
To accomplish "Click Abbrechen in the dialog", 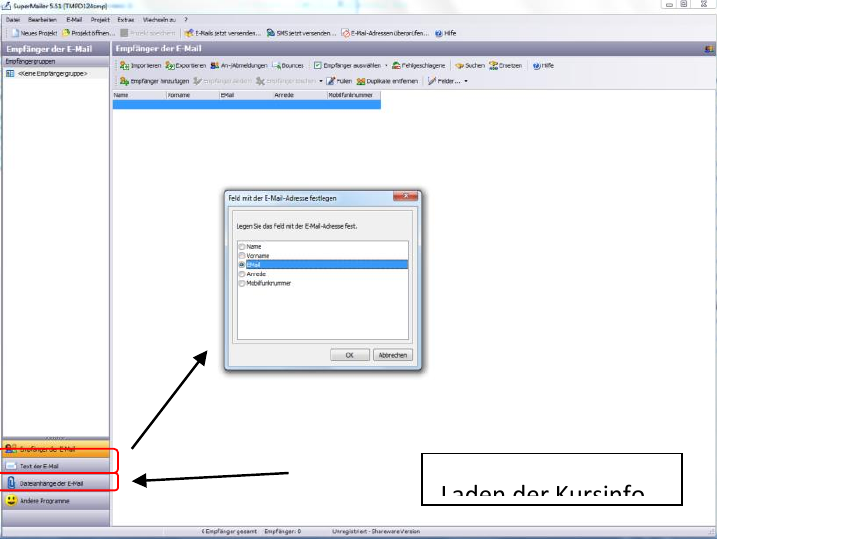I will click(393, 355).
